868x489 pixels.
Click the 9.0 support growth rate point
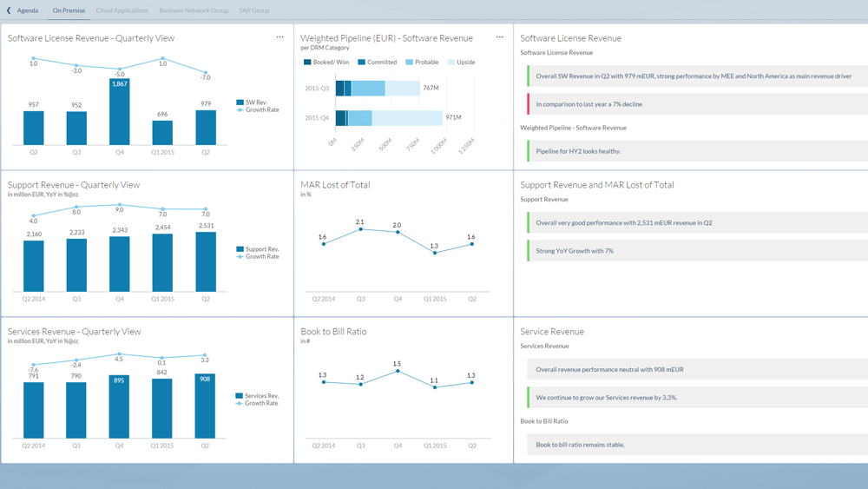click(120, 204)
